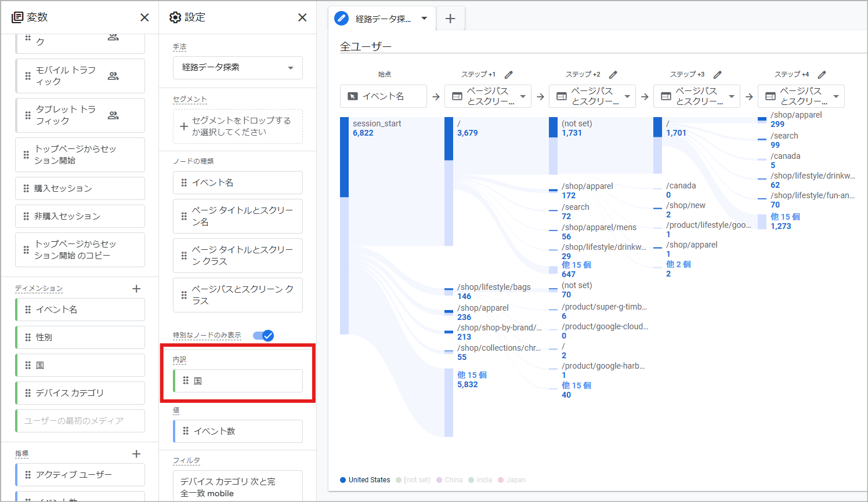Click the pencil edit icon for ステップ+2

point(613,75)
